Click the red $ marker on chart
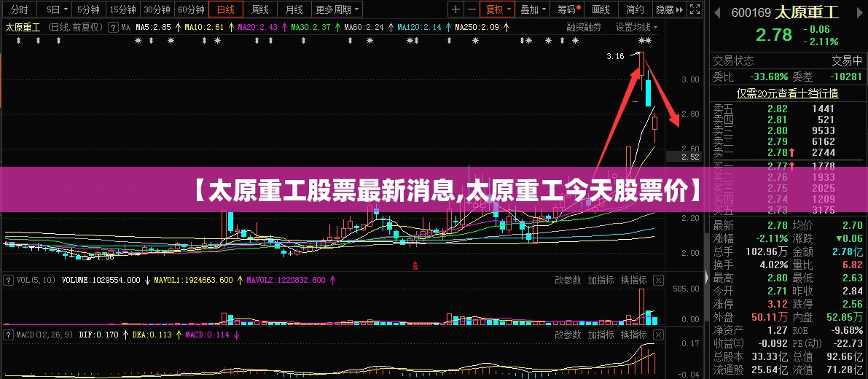The width and height of the screenshot is (868, 379). 415,266
